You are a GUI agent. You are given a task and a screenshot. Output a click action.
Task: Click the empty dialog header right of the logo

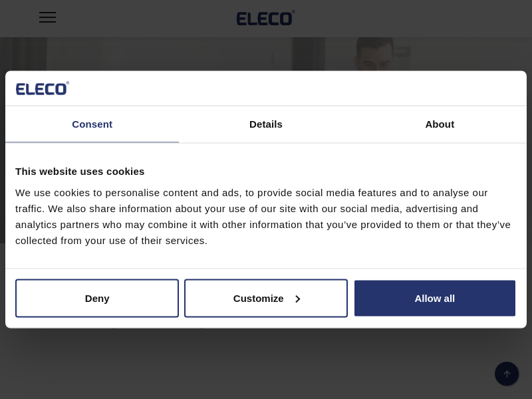[299, 88]
